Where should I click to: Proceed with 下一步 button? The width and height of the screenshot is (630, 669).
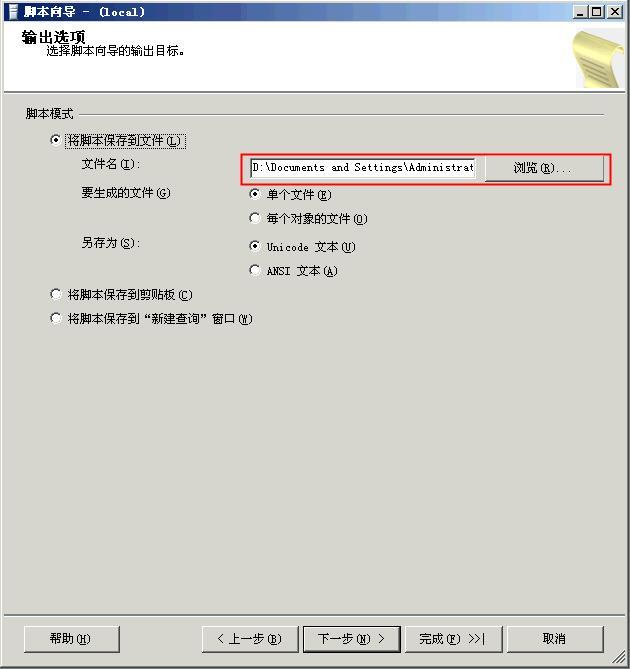point(351,639)
